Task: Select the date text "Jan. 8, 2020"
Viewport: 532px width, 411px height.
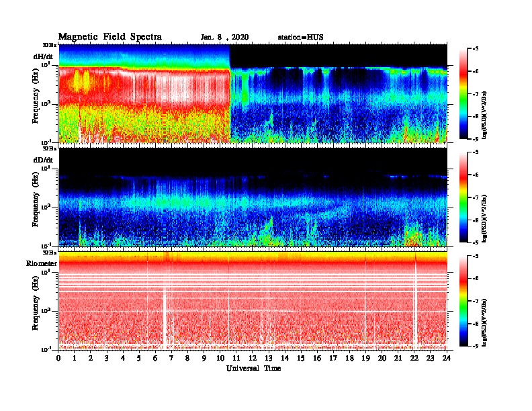Action: (224, 38)
